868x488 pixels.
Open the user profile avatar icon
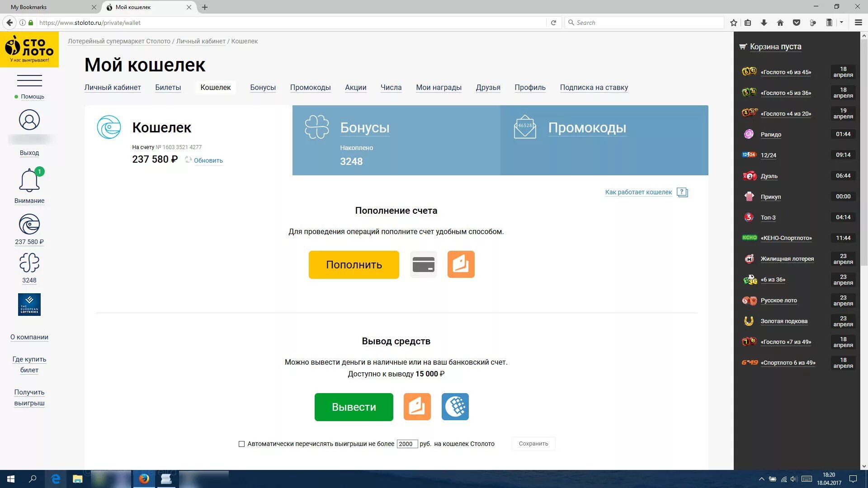pyautogui.click(x=29, y=120)
